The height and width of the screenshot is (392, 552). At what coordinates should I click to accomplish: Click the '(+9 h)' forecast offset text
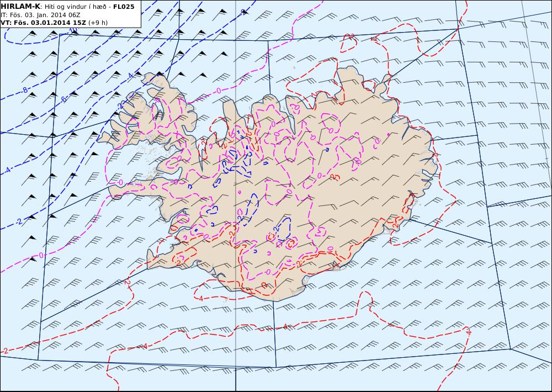pyautogui.click(x=98, y=23)
